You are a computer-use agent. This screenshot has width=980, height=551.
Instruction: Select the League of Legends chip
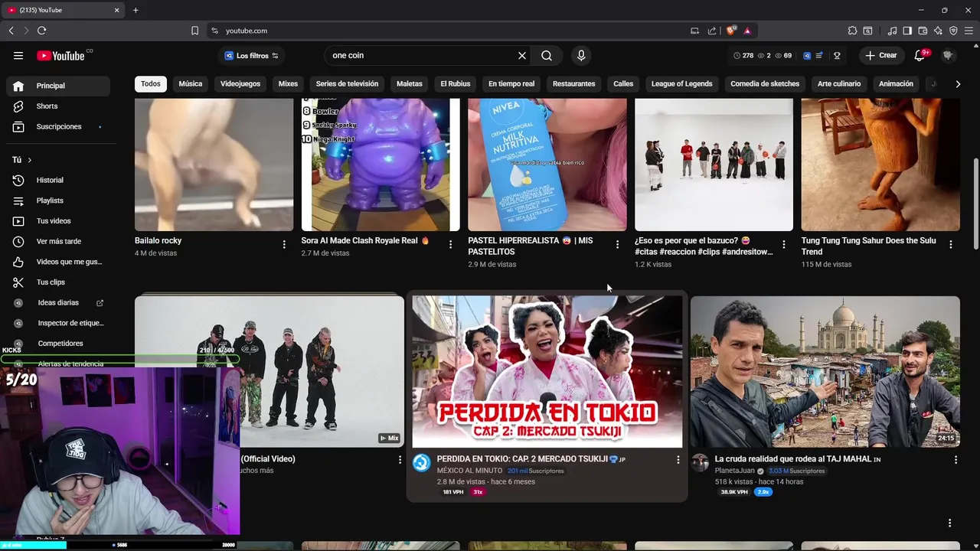(681, 84)
